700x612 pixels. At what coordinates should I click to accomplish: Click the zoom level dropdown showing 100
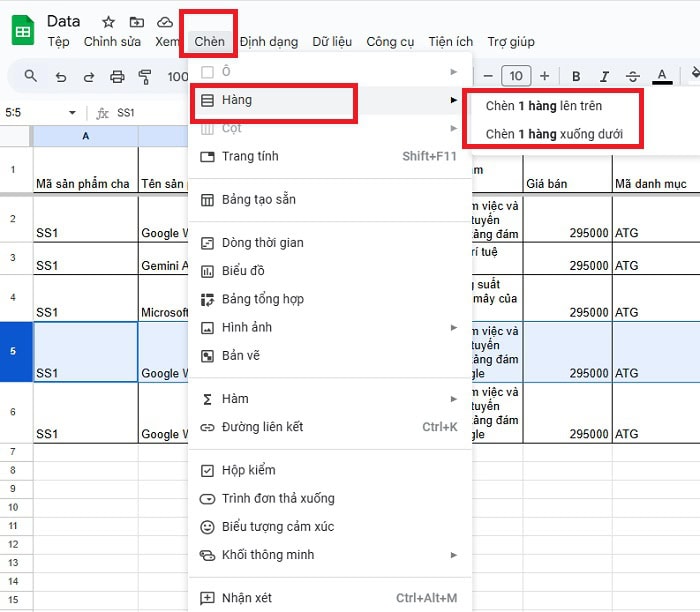(x=178, y=77)
